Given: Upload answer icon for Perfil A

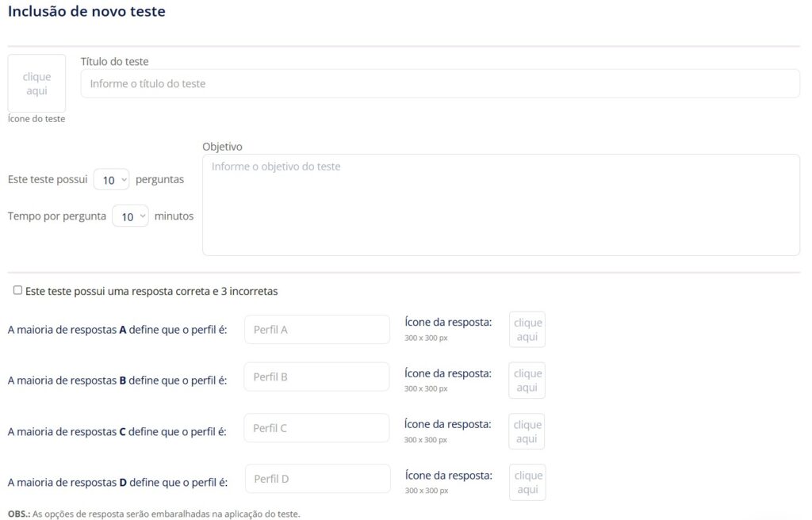Looking at the screenshot, I should pos(527,330).
